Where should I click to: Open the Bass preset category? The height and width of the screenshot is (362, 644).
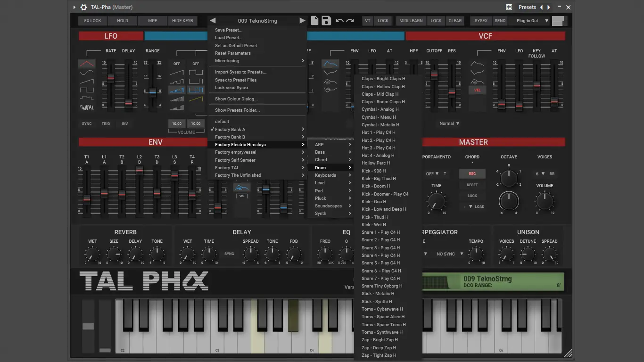click(330, 152)
